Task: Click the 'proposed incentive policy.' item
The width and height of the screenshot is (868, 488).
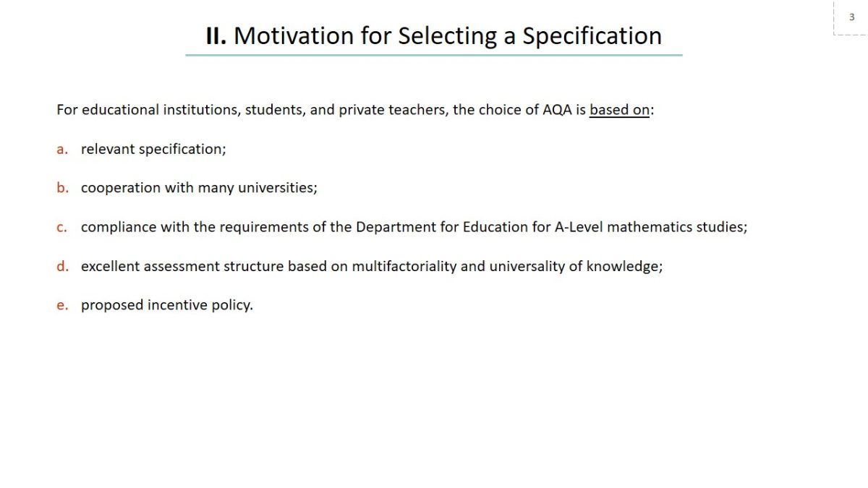Action: pos(166,305)
